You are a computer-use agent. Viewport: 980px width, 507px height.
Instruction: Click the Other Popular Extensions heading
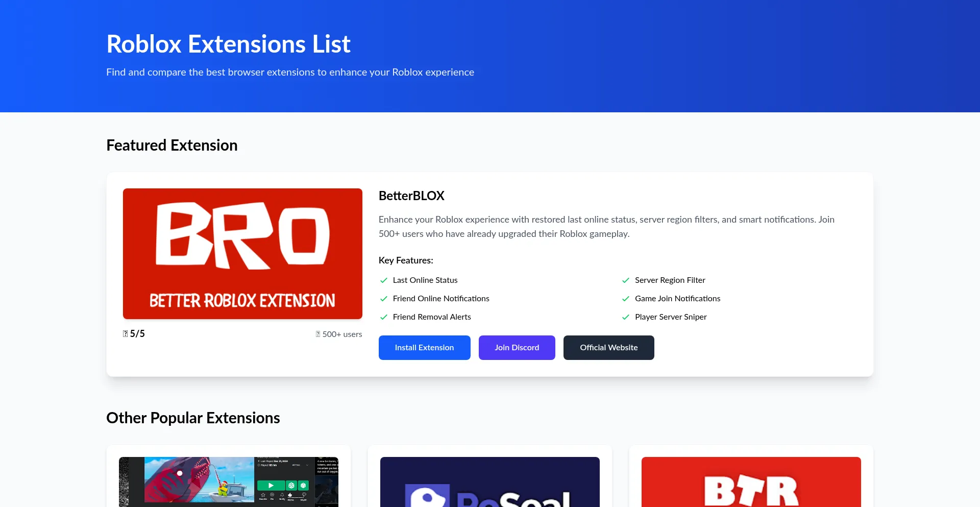[x=193, y=418]
